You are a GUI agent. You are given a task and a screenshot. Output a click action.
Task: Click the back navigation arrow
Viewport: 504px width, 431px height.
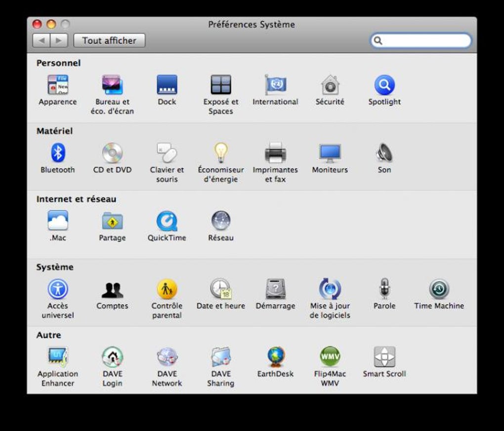[42, 40]
